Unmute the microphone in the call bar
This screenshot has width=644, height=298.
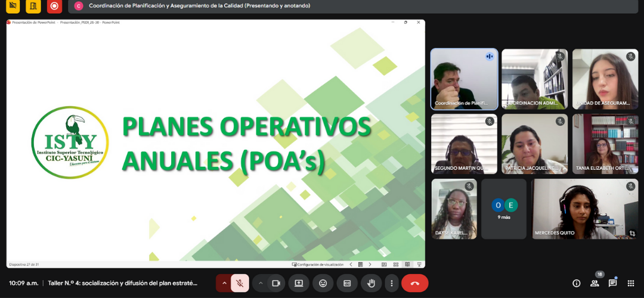coord(239,283)
